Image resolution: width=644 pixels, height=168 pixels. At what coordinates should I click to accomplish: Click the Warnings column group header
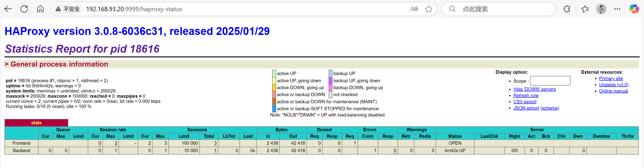(416, 130)
